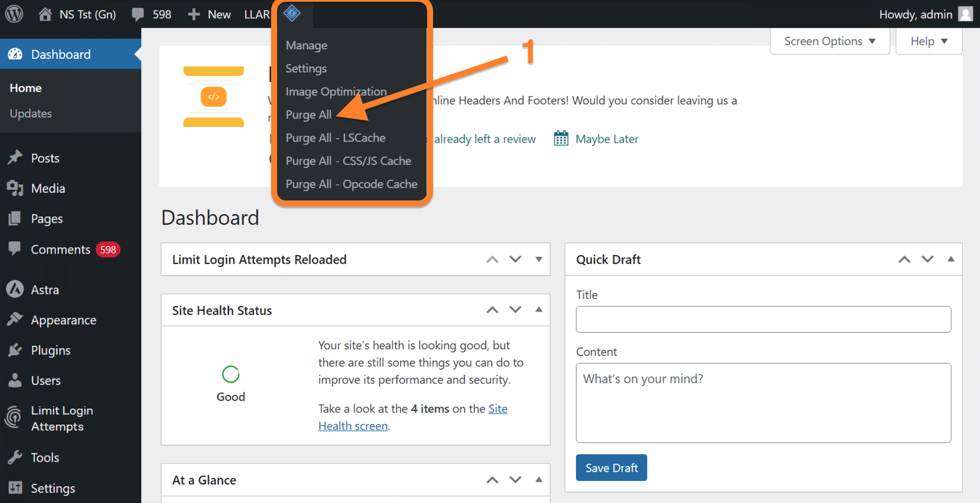The image size is (980, 503).
Task: Click the Headers And Footers plugin logo
Action: tap(214, 97)
